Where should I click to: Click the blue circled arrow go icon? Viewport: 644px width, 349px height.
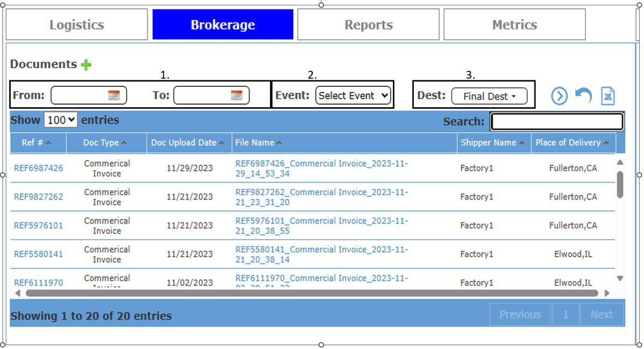(559, 96)
